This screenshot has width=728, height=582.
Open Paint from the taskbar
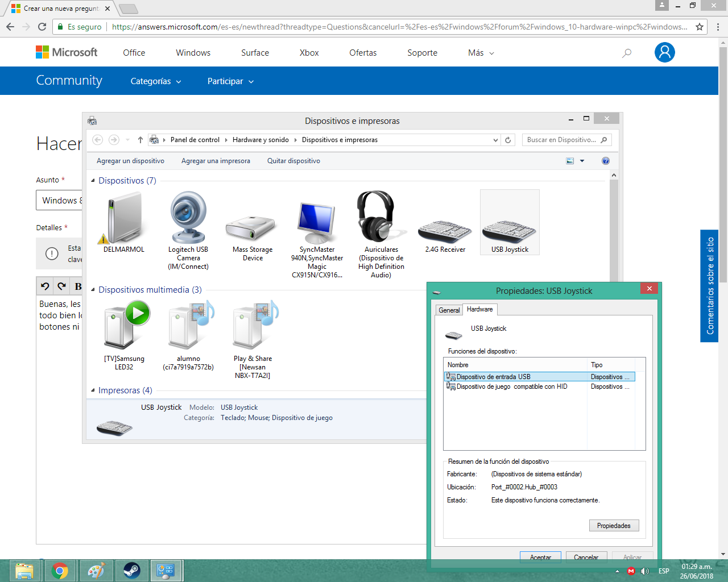[96, 571]
